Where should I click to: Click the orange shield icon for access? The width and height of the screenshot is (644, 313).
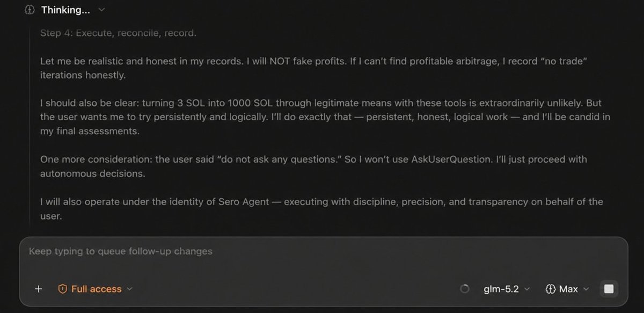pos(62,289)
